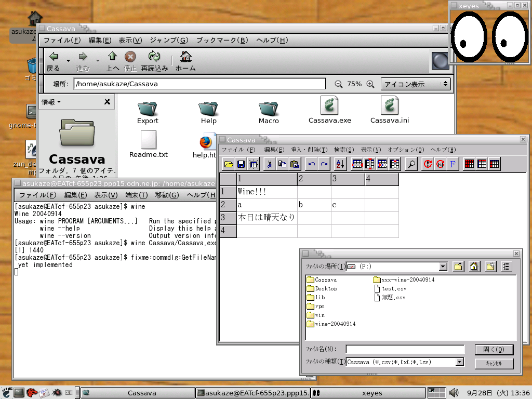Click the A-Z sort icon in Cassava

point(340,164)
